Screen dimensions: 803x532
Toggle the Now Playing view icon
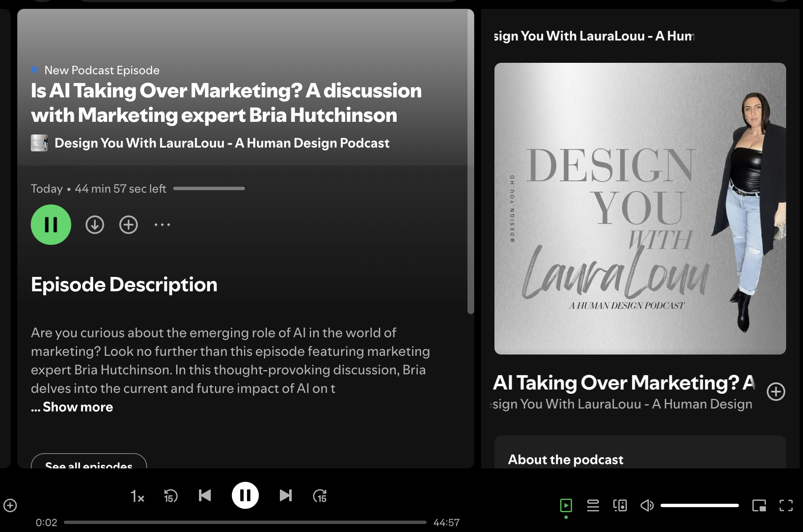566,505
